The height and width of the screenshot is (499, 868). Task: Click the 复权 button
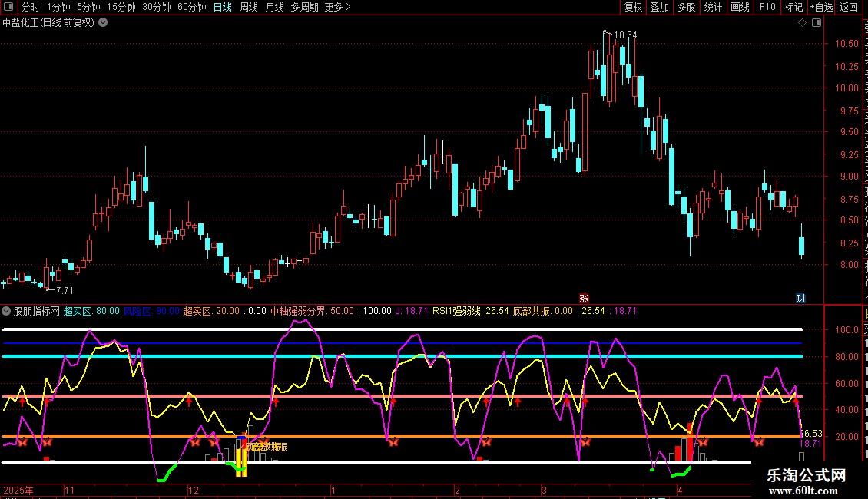pyautogui.click(x=633, y=7)
